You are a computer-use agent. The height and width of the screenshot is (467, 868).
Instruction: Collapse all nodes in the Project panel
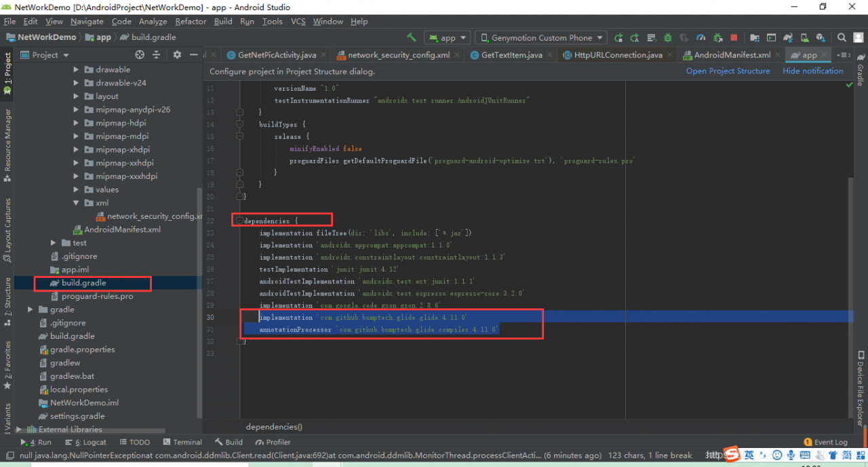pos(157,55)
